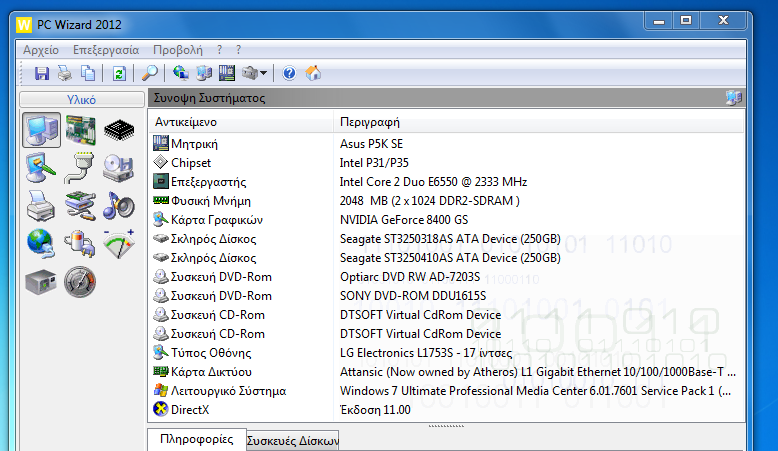Select the SONY DVD-ROM DDU1615S row
The height and width of the screenshot is (451, 778).
click(x=447, y=296)
